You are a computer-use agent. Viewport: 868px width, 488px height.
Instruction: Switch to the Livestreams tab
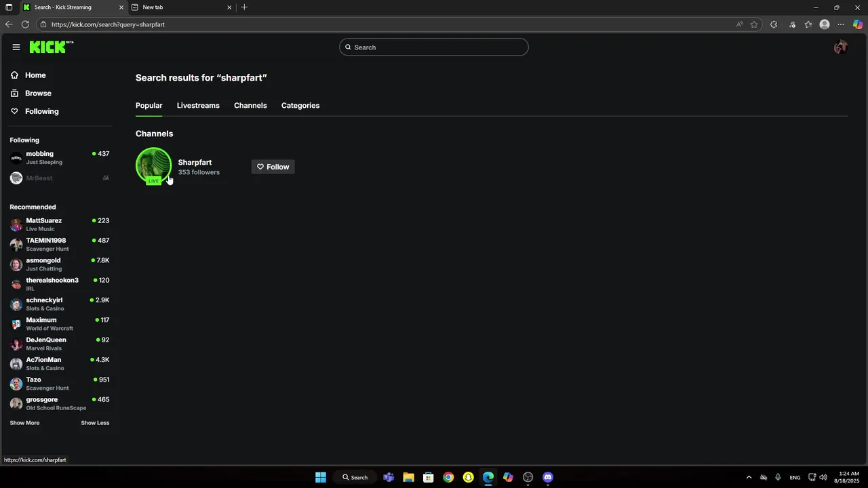tap(198, 106)
